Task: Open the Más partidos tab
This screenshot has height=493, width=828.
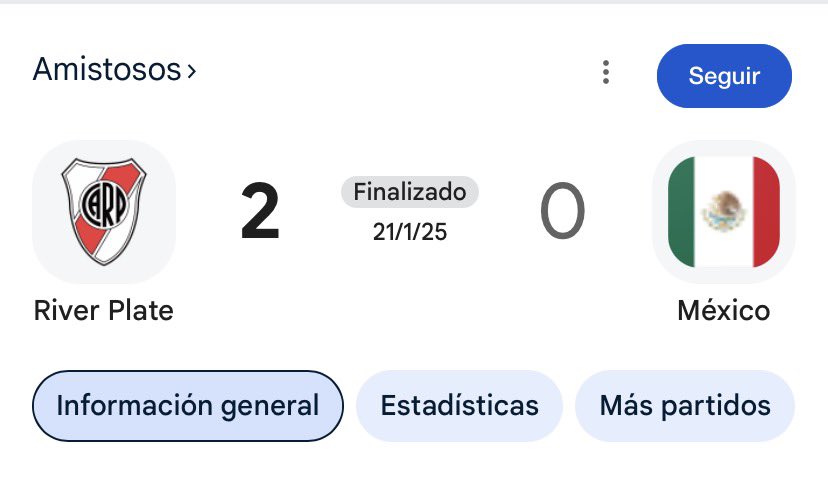Action: click(685, 405)
